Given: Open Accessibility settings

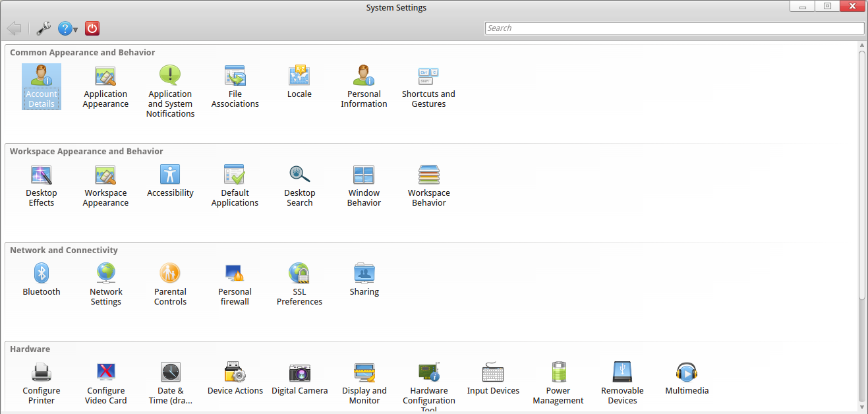Looking at the screenshot, I should click(x=170, y=175).
